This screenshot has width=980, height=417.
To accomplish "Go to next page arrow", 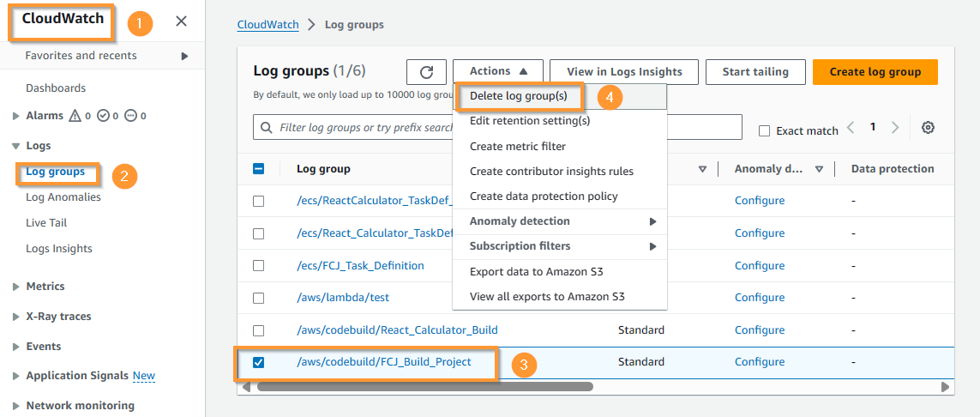I will pos(895,128).
